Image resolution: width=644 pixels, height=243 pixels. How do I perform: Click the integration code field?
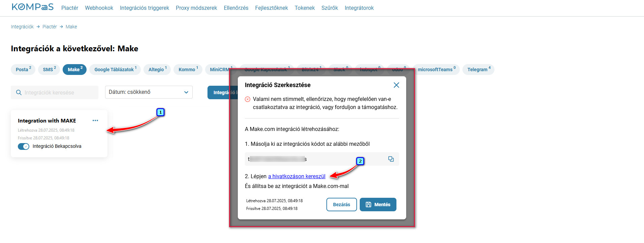coord(322,159)
